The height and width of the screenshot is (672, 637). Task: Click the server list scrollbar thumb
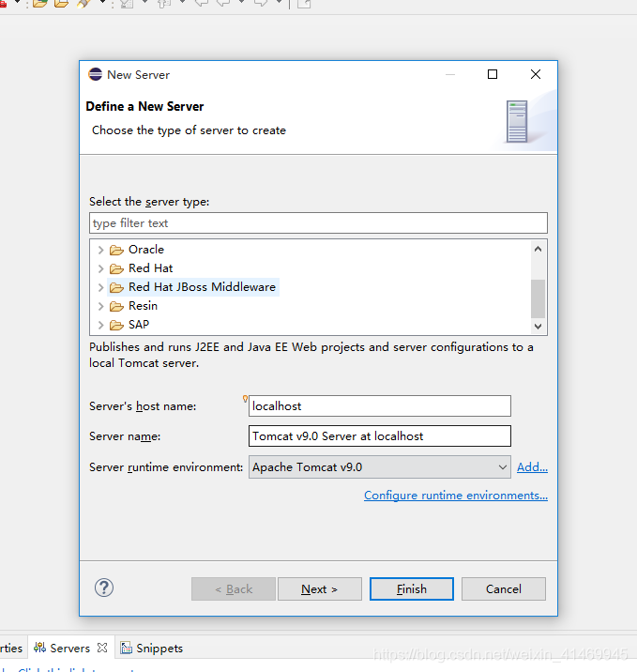(538, 298)
